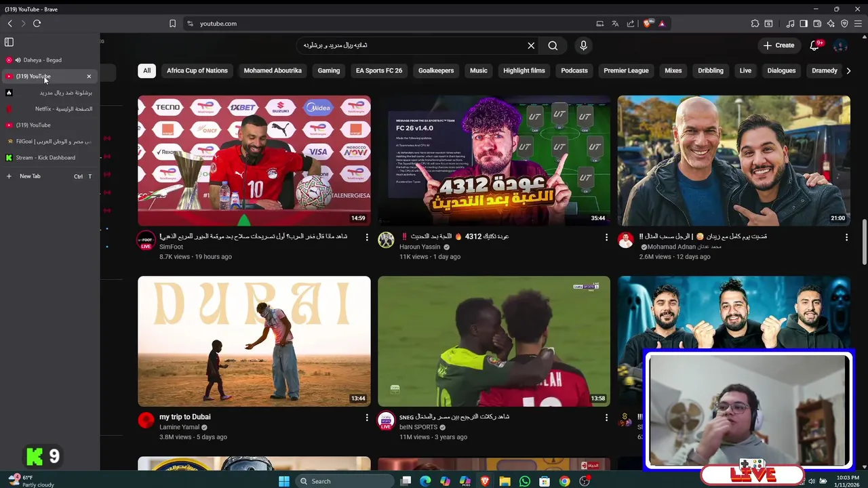Viewport: 868px width, 488px height.
Task: Open Brave Leo AI sparkle icon
Action: click(831, 23)
